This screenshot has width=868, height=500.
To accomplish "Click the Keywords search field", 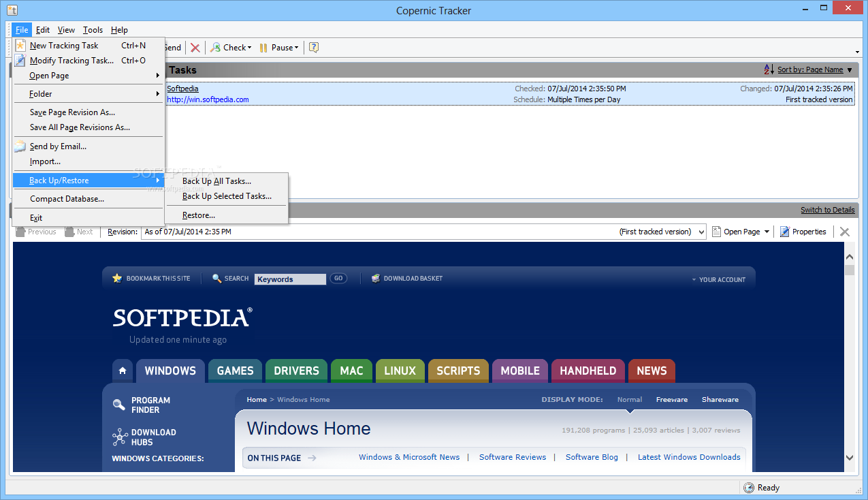I will 291,279.
